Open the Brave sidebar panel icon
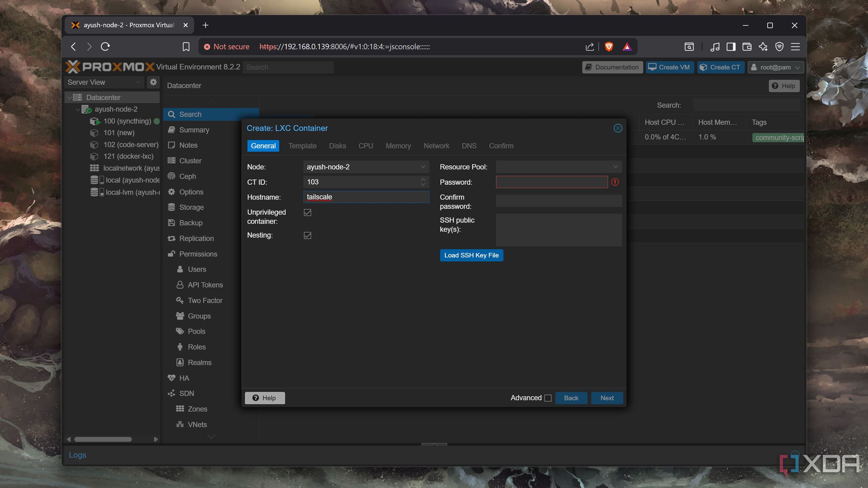This screenshot has height=488, width=868. pyautogui.click(x=731, y=47)
